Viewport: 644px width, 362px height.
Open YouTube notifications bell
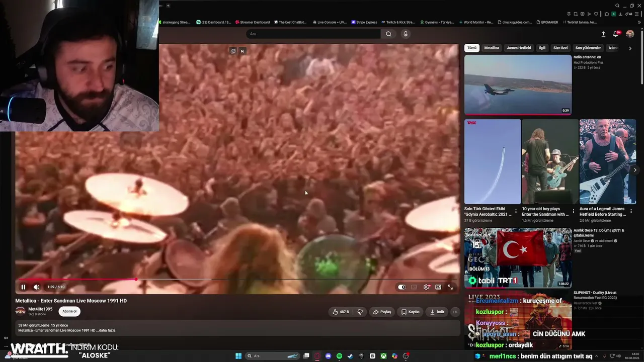click(x=615, y=34)
